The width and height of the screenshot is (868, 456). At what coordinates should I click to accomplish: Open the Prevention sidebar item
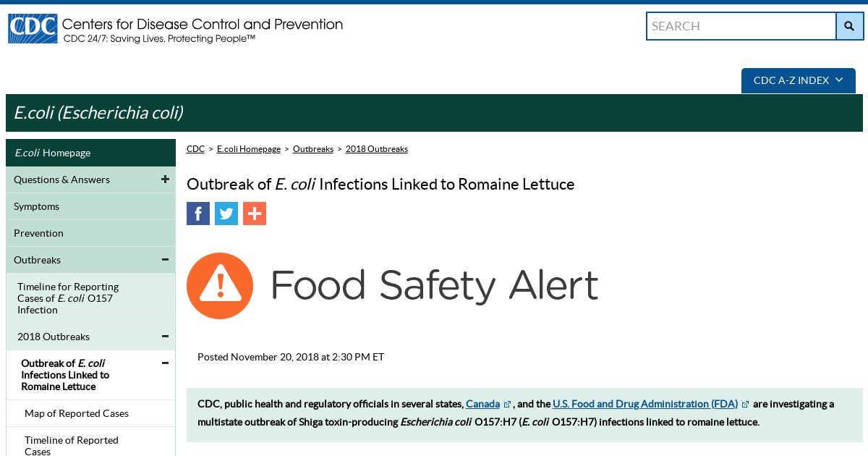[90, 233]
